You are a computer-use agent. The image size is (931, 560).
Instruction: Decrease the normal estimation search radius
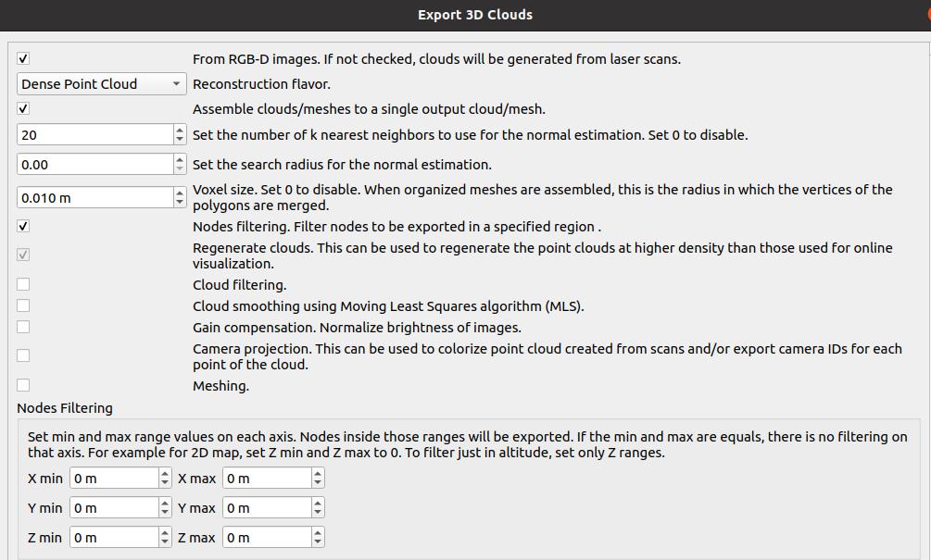(178, 168)
